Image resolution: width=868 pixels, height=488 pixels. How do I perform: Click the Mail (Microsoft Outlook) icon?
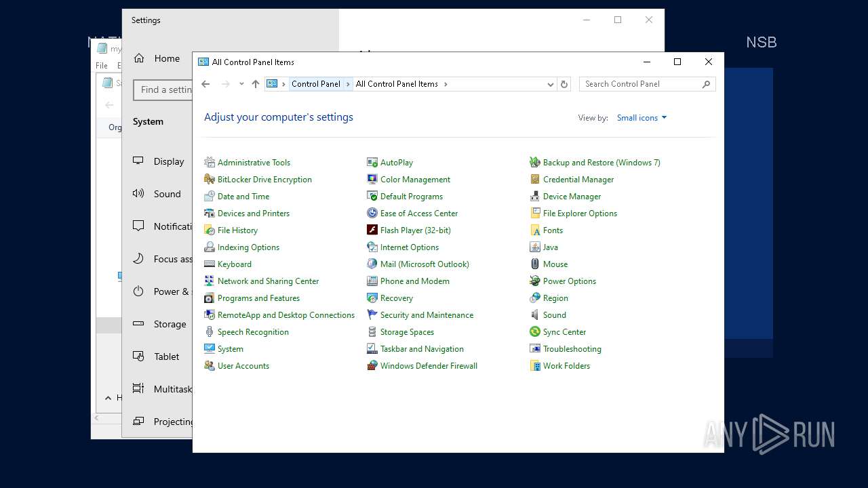pyautogui.click(x=372, y=264)
